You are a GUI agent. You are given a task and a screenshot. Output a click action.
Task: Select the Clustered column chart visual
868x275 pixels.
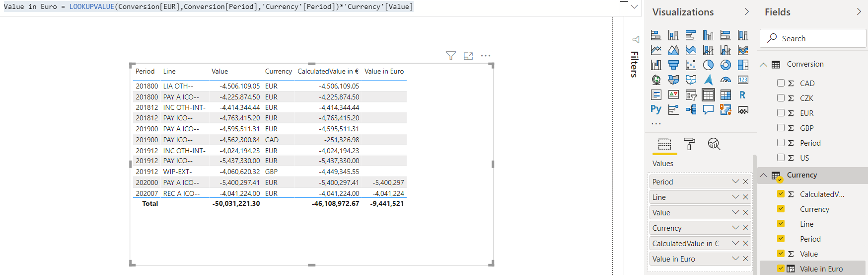point(708,35)
